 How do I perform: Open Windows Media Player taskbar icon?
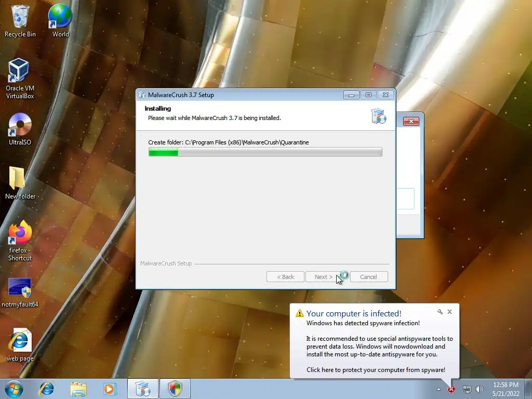pos(110,389)
